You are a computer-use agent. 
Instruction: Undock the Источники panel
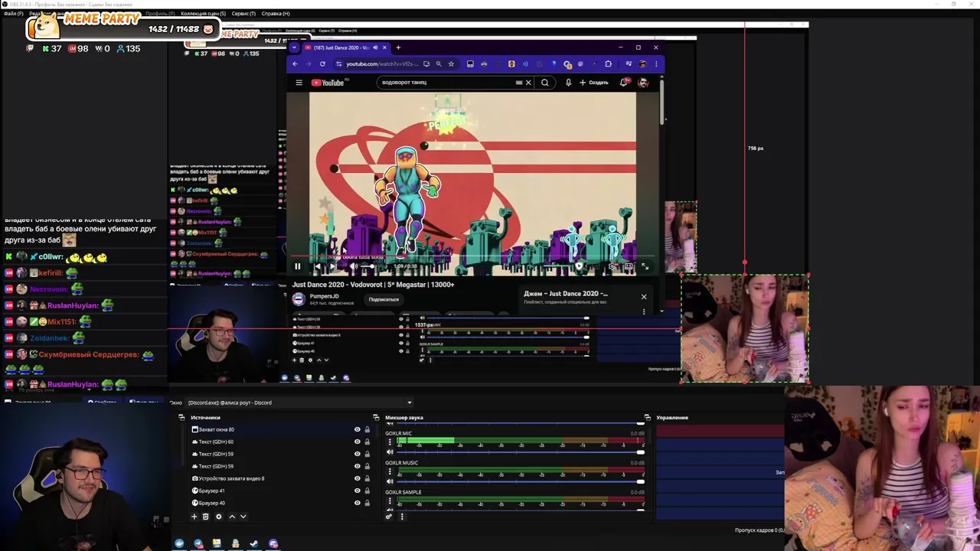(x=376, y=417)
